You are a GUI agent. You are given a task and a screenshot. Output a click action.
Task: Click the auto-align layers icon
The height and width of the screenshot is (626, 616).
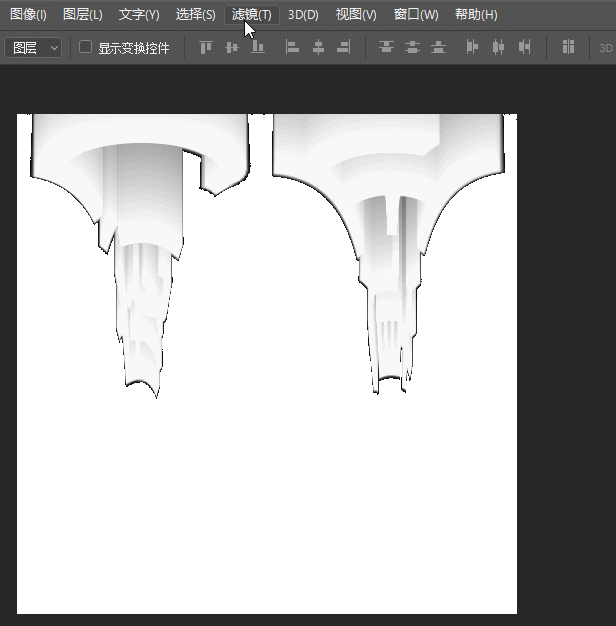coord(568,47)
